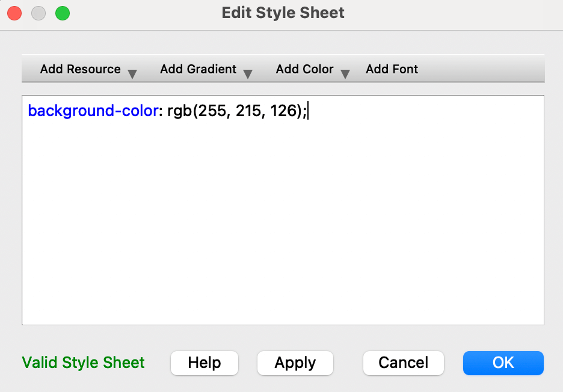Image resolution: width=563 pixels, height=392 pixels.
Task: Cancel the Edit Style Sheet dialog
Action: coord(403,363)
